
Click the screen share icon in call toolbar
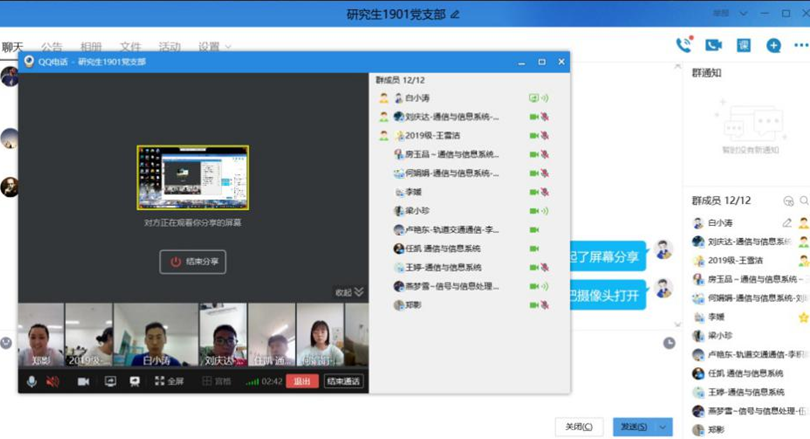[x=110, y=381]
